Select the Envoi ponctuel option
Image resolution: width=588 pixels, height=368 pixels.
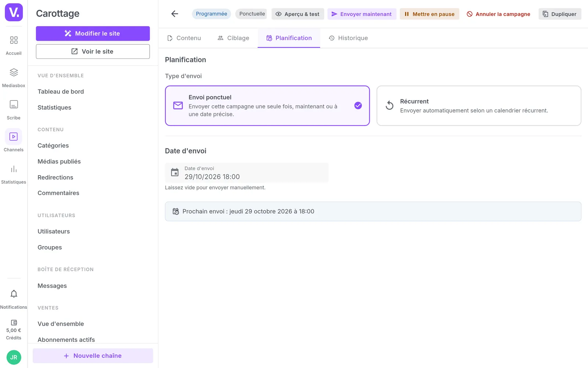coord(267,106)
